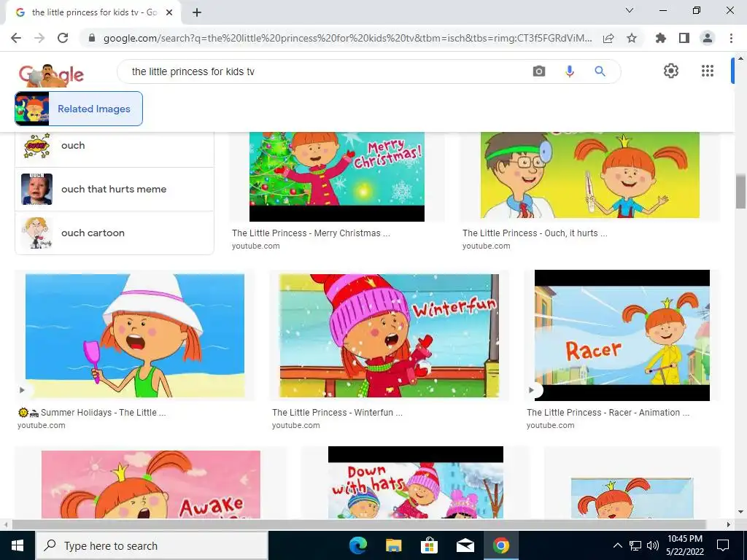
Task: Open the Merry Christmas image result
Action: point(337,176)
